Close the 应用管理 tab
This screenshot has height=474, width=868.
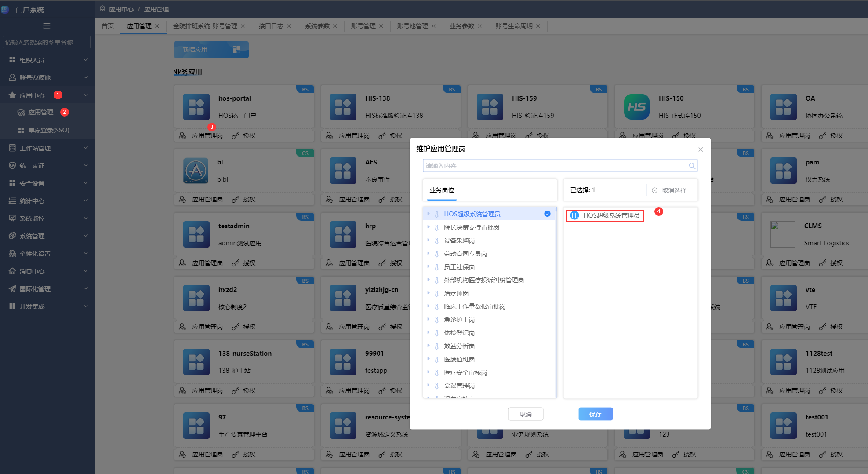(157, 26)
